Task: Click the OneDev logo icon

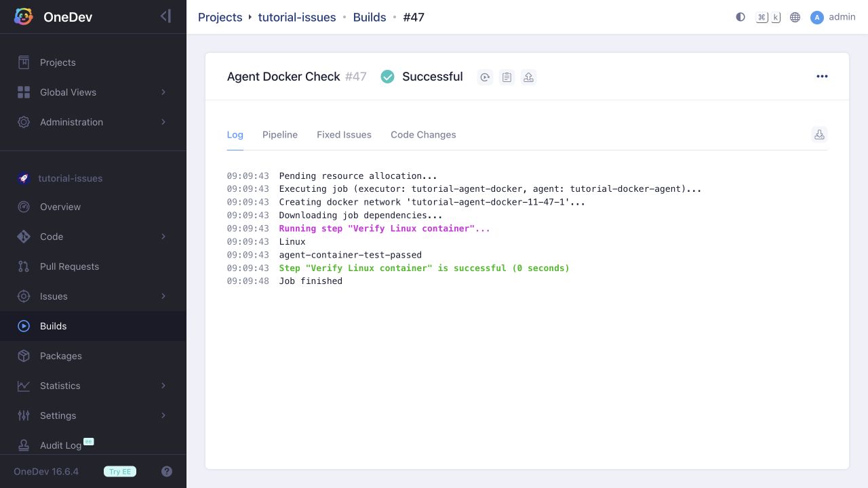Action: 24,17
